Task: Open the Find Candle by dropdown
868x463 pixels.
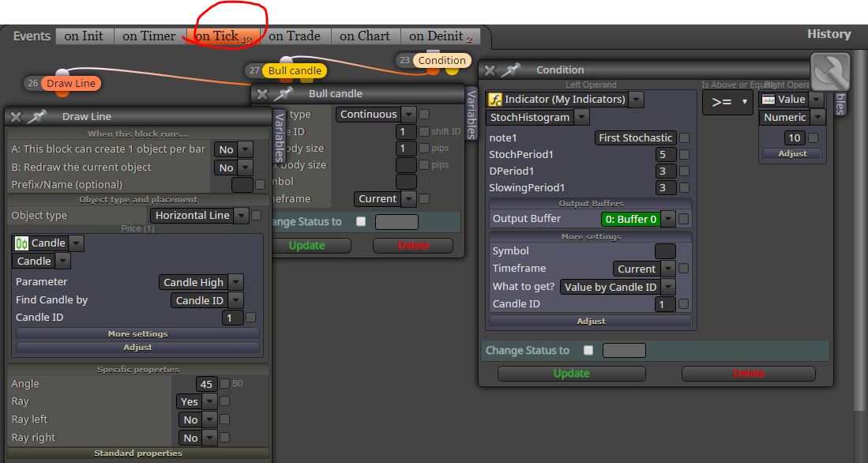Action: [x=236, y=301]
